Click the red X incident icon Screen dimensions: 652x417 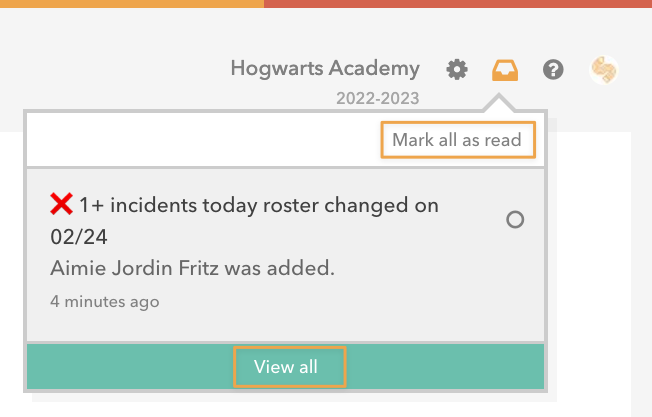tap(61, 205)
